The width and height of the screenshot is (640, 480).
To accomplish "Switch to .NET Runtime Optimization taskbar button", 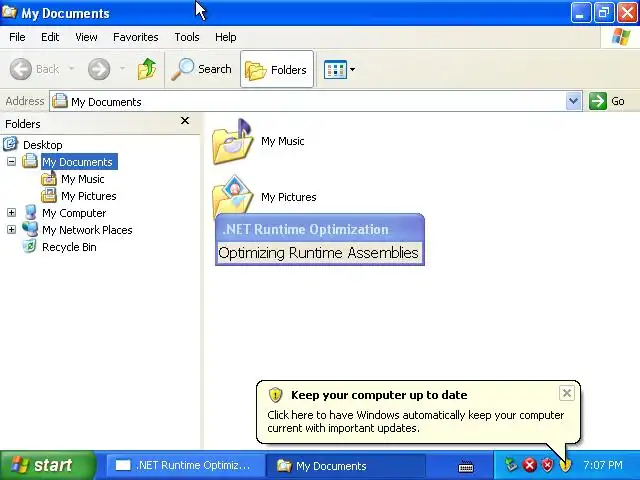I will [185, 465].
